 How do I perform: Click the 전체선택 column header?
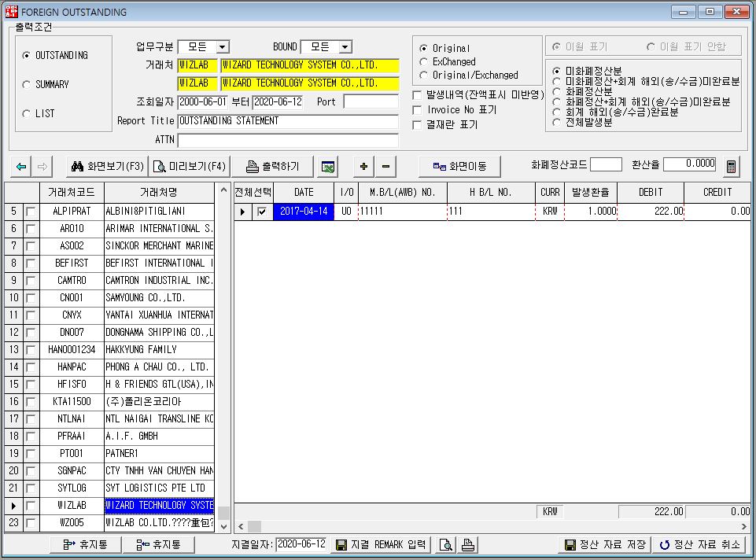253,192
